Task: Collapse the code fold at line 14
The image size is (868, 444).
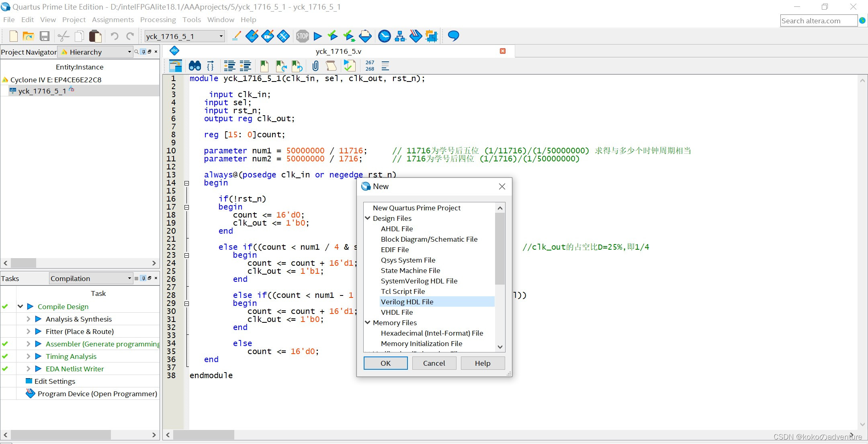Action: (186, 183)
